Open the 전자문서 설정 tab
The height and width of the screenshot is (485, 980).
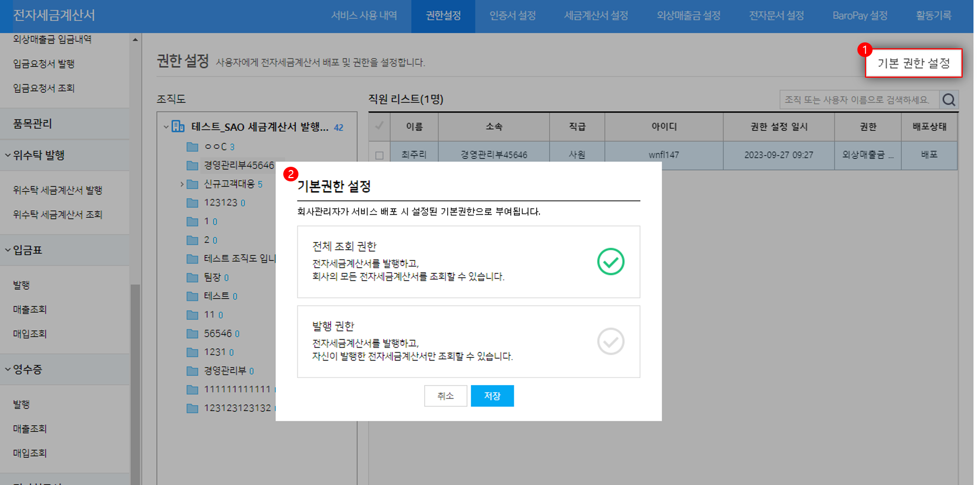[x=777, y=16]
